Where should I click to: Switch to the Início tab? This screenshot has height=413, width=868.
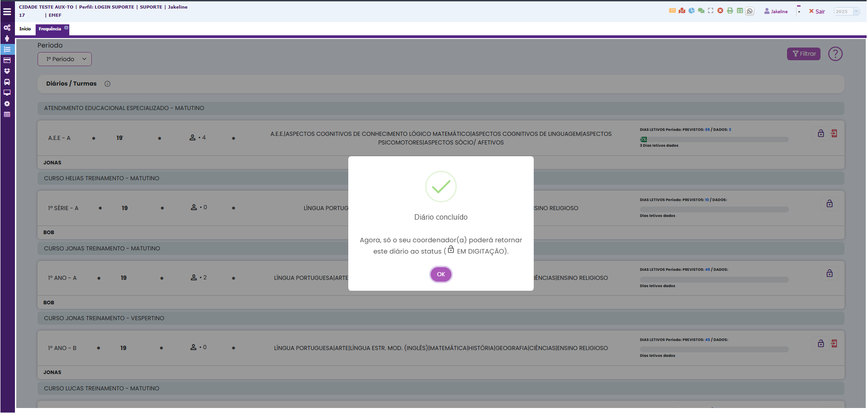(25, 29)
